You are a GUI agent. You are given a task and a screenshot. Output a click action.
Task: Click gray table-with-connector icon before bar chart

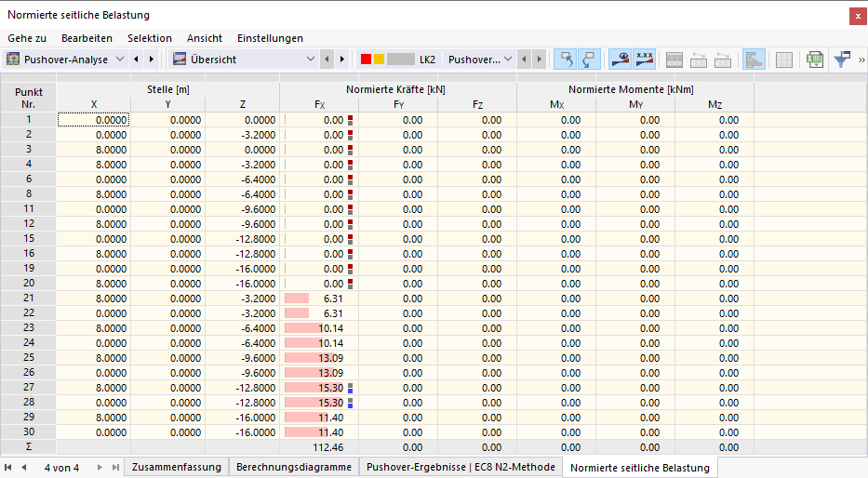(x=723, y=60)
